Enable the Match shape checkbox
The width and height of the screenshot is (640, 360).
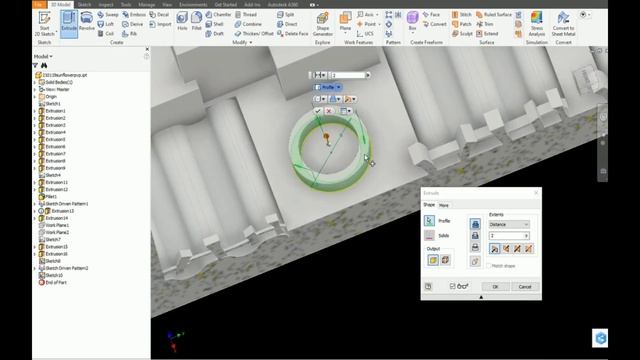[489, 266]
